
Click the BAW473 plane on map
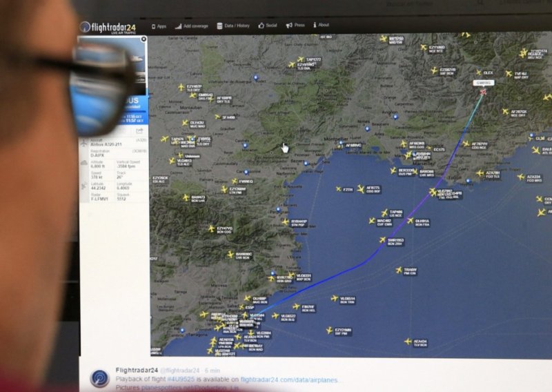(185, 197)
